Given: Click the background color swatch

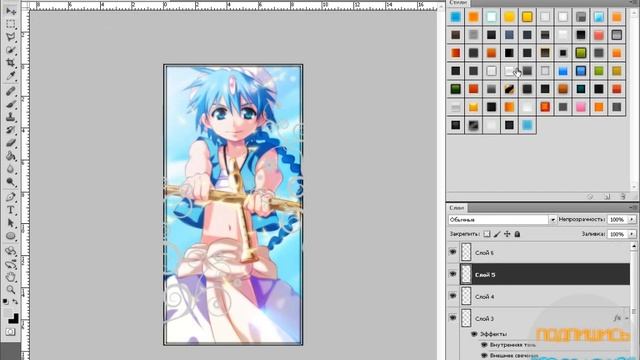Looking at the screenshot, I should pyautogui.click(x=14, y=319).
